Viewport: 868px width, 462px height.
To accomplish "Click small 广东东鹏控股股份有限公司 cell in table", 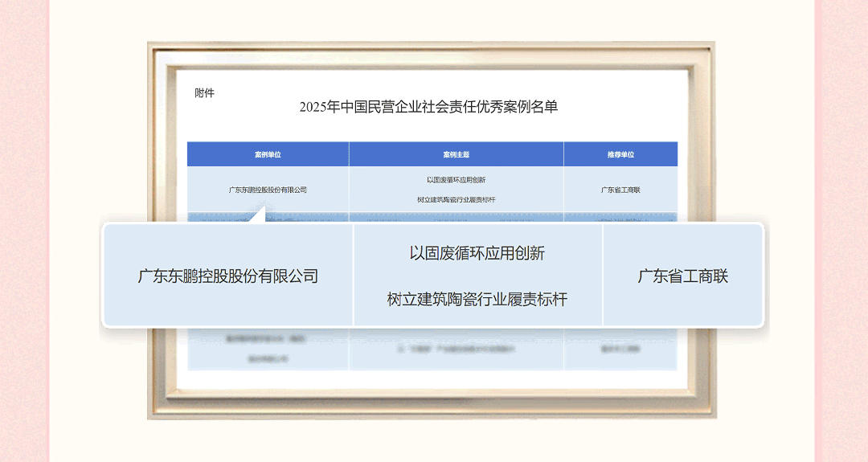I will tap(268, 190).
